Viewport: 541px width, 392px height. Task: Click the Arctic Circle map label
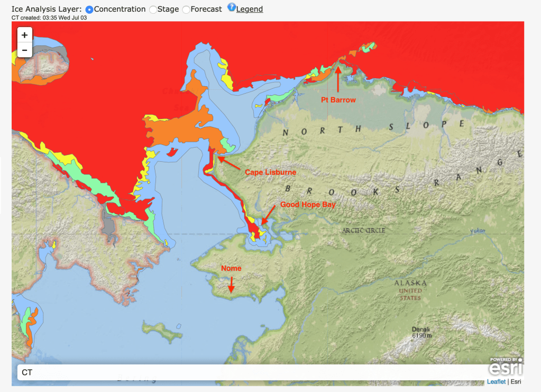click(363, 231)
